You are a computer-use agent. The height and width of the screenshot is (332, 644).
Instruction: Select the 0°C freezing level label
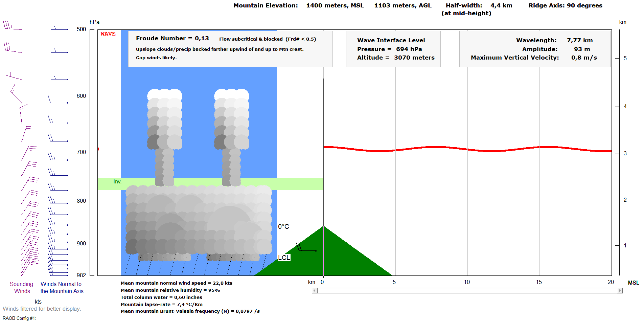(283, 226)
